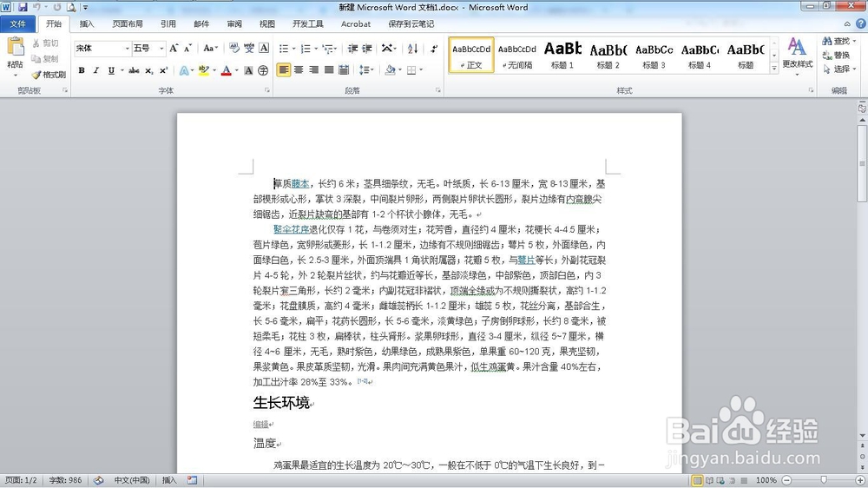This screenshot has width=868, height=488.
Task: Click Distributed alignment icon
Action: click(344, 69)
